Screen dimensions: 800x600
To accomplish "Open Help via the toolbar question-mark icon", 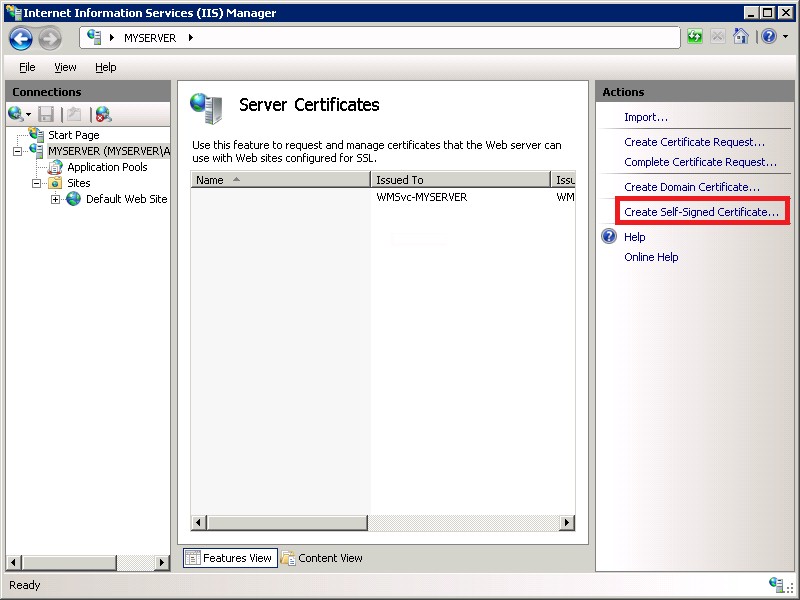I will pyautogui.click(x=769, y=36).
